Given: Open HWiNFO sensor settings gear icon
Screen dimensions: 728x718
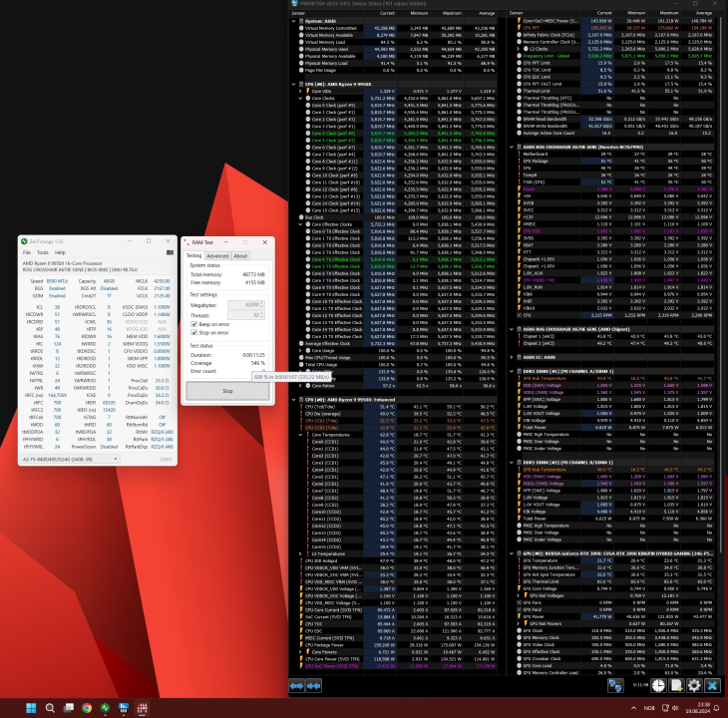Looking at the screenshot, I should point(694,685).
